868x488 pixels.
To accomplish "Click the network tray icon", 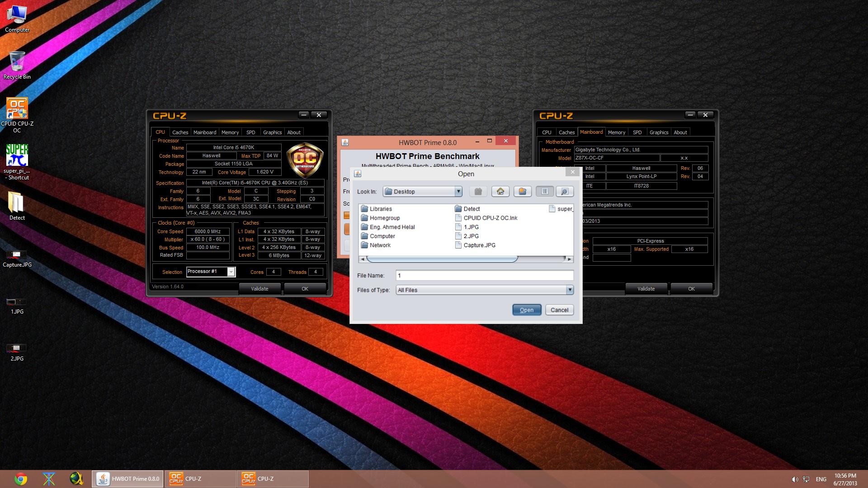I will pos(806,479).
